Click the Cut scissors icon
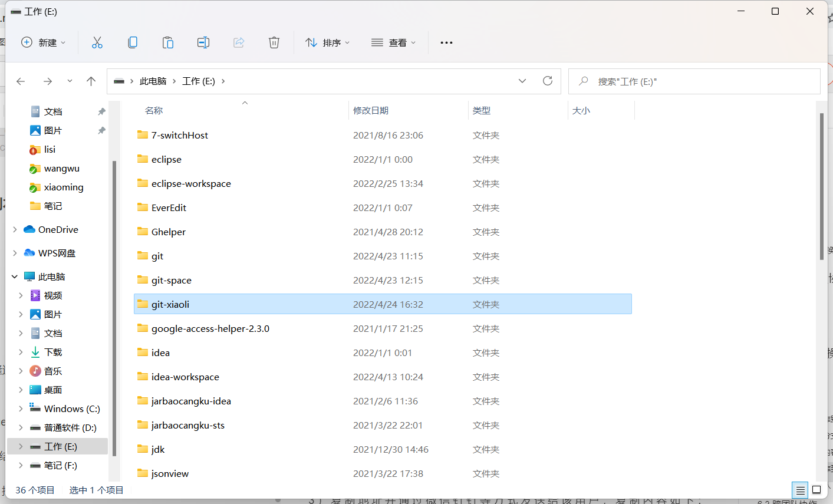Screen dimensions: 833x504 coord(97,42)
